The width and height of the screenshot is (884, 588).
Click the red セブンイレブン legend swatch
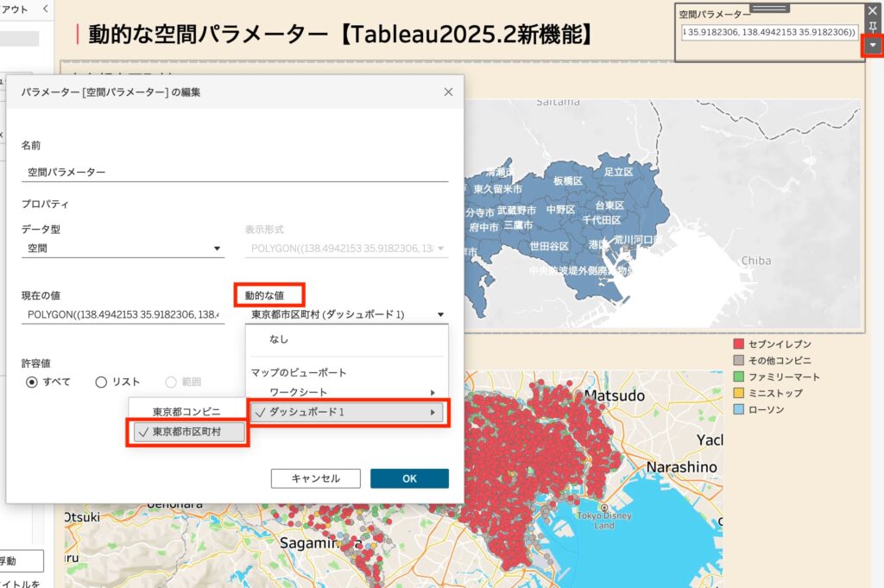[738, 345]
